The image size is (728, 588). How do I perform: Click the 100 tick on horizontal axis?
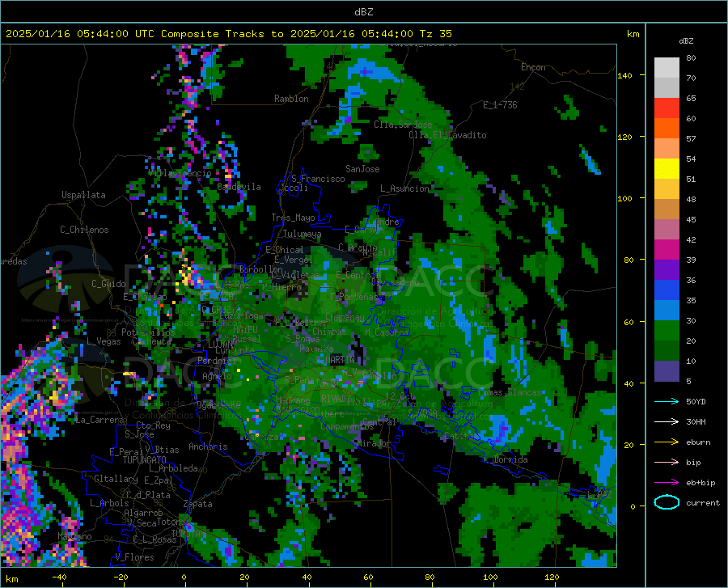pos(490,577)
